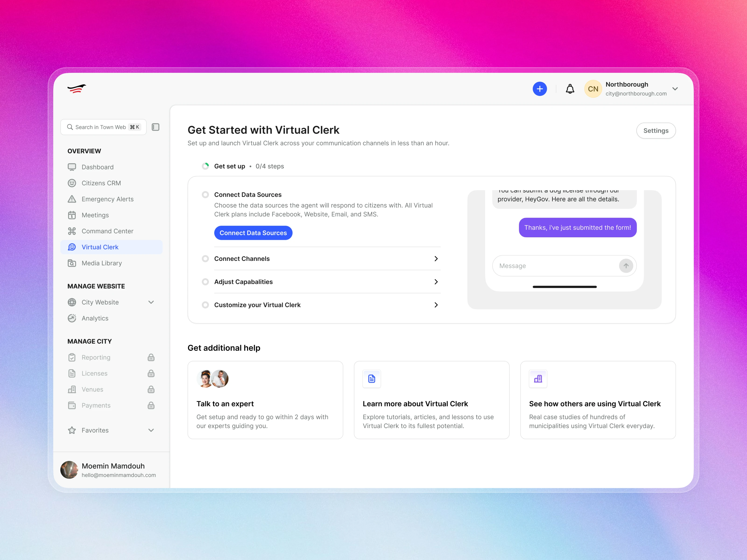
Task: Expand the Favorites section
Action: [x=151, y=430]
